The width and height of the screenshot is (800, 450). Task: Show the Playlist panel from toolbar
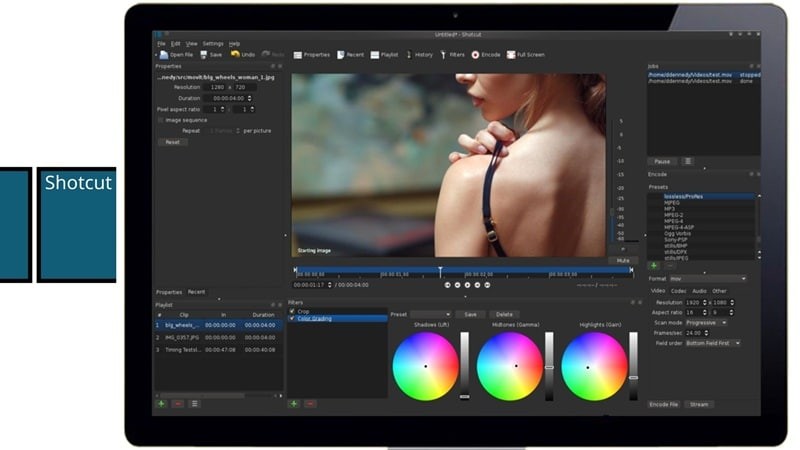pyautogui.click(x=384, y=55)
